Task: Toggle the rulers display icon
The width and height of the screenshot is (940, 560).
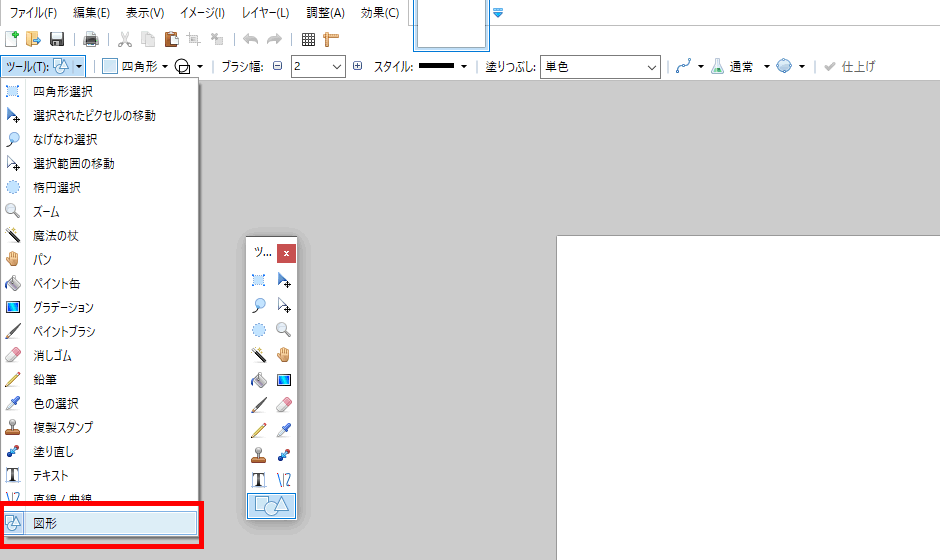Action: click(x=331, y=40)
